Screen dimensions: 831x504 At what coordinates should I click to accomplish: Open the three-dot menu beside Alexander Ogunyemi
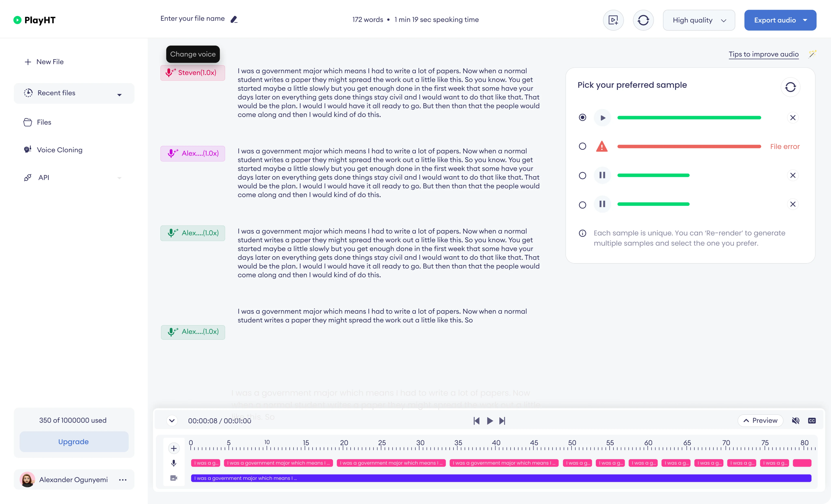pyautogui.click(x=123, y=480)
